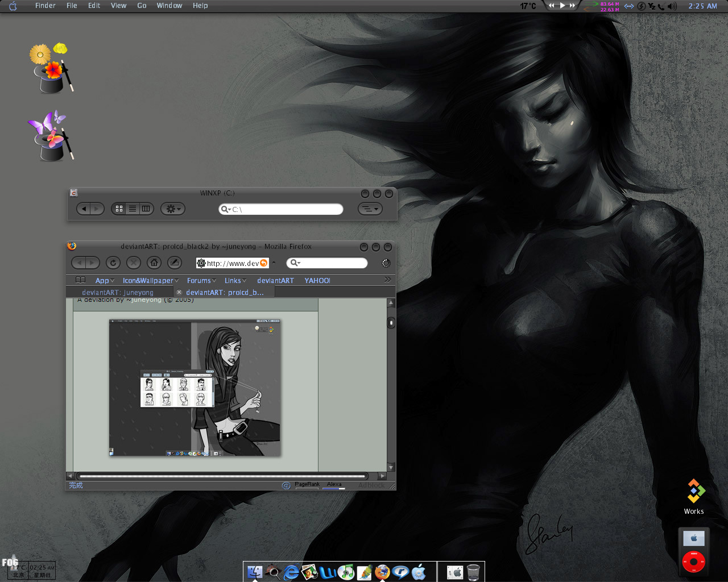Launch the butterfly magic hat desktop icon
This screenshot has height=582, width=728.
pos(51,136)
